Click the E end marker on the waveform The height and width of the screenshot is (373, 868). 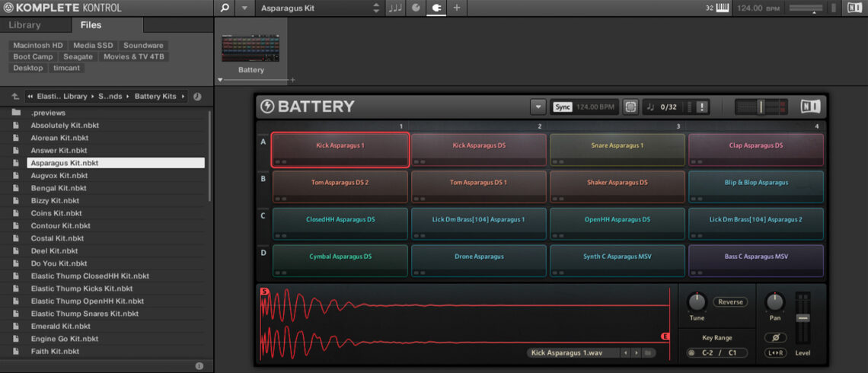pos(665,336)
